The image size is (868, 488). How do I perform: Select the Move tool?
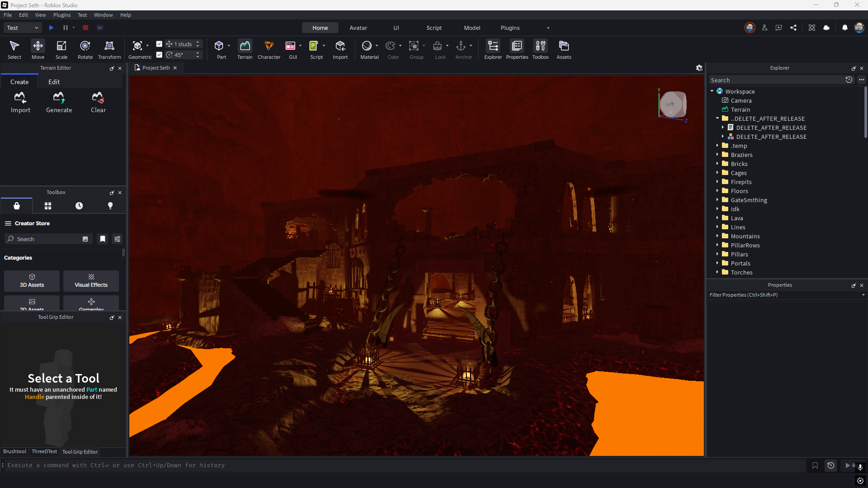[x=38, y=49]
